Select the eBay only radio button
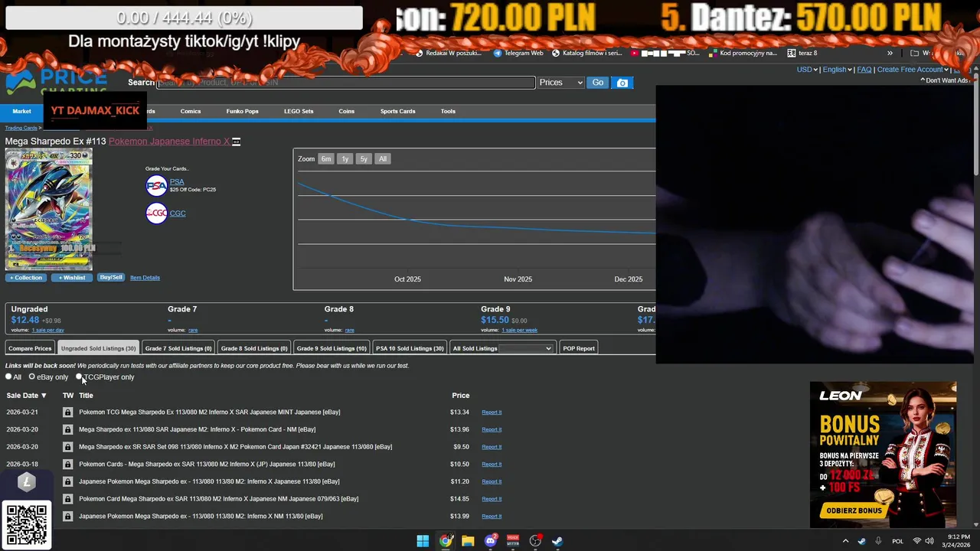The width and height of the screenshot is (980, 551). click(32, 377)
